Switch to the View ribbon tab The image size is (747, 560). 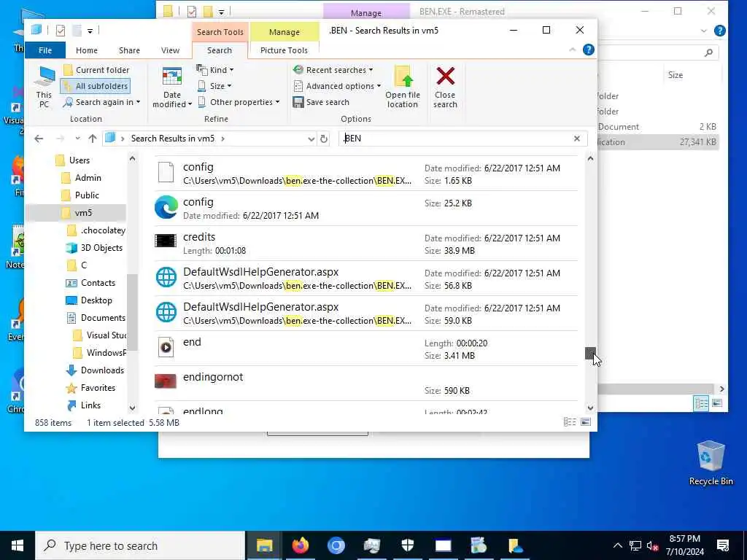point(170,50)
